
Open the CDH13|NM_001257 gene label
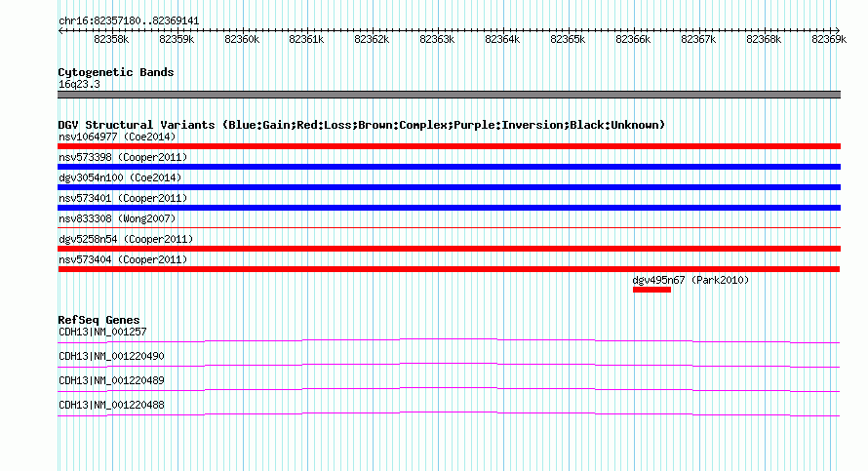click(102, 333)
